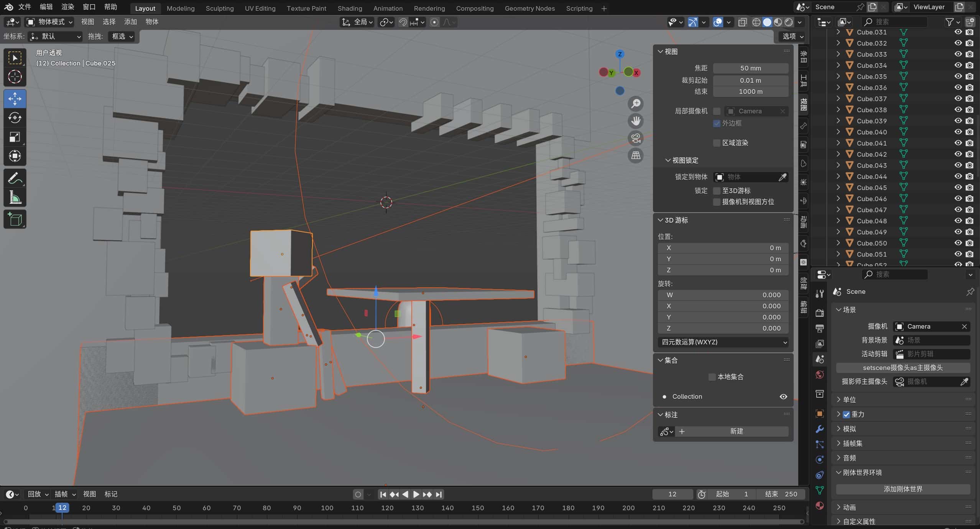
Task: Open the 渲染 menu
Action: coord(67,7)
